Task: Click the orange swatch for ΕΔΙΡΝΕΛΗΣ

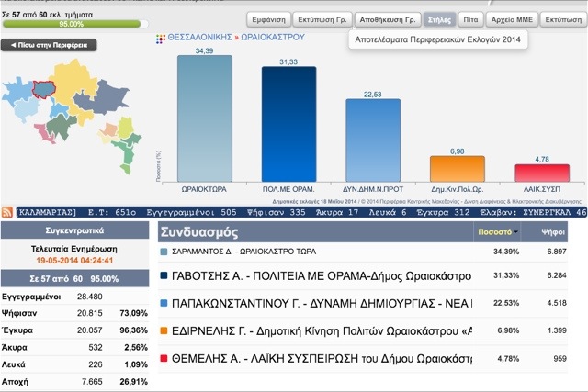Action: point(164,330)
